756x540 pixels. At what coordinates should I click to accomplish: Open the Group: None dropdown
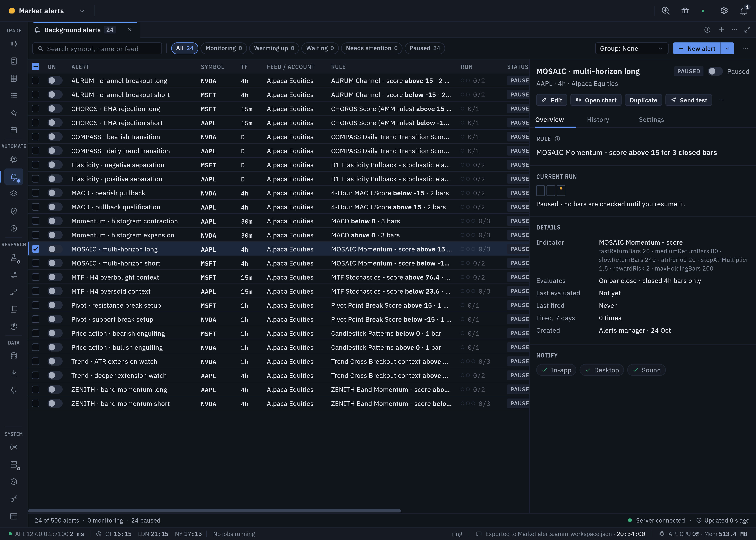(x=631, y=49)
